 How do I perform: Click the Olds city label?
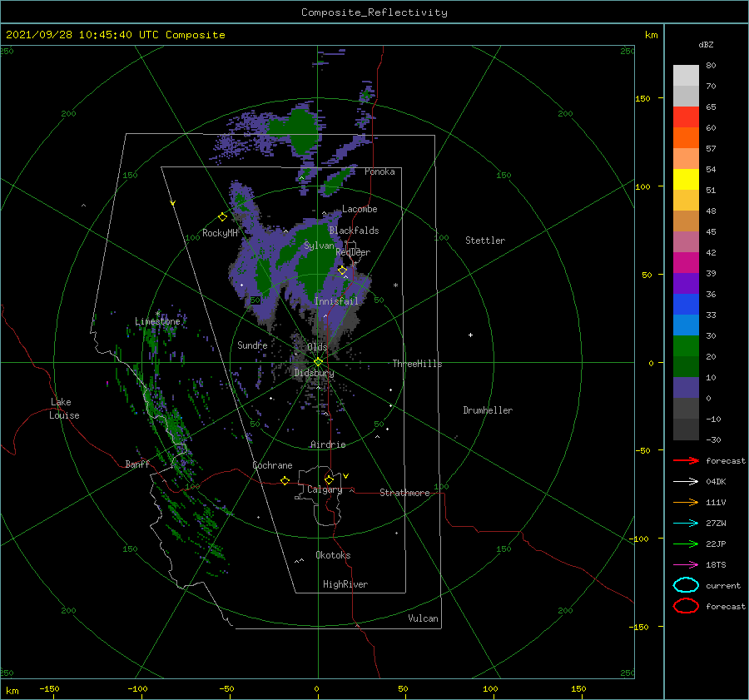click(x=317, y=346)
